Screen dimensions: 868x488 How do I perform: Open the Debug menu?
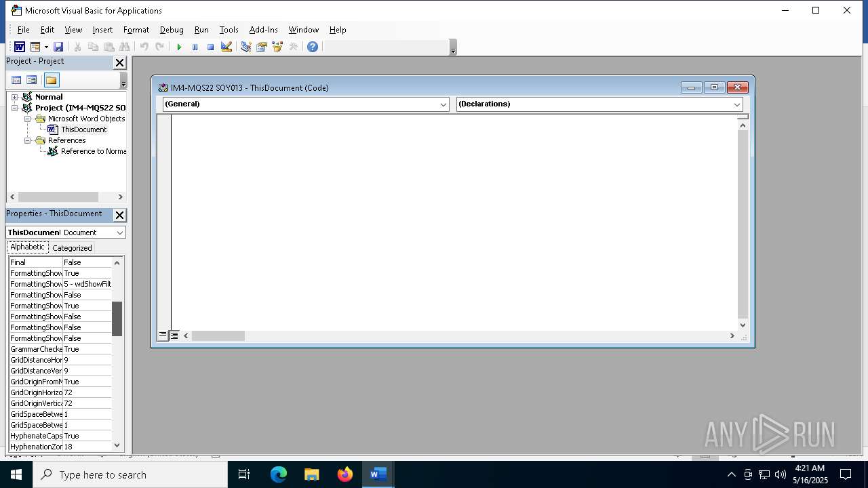click(x=172, y=30)
